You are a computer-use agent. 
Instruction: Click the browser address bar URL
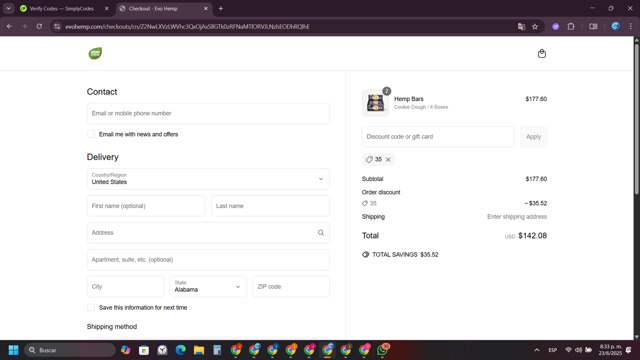(187, 27)
